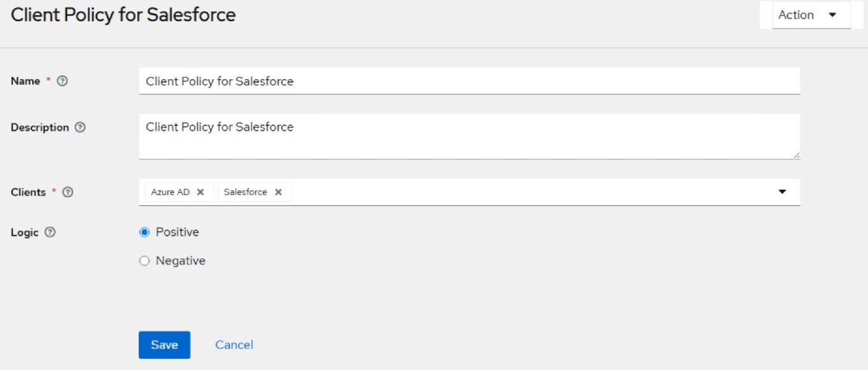Viewport: 868px width, 370px height.
Task: Click into the Name text field
Action: tap(469, 82)
